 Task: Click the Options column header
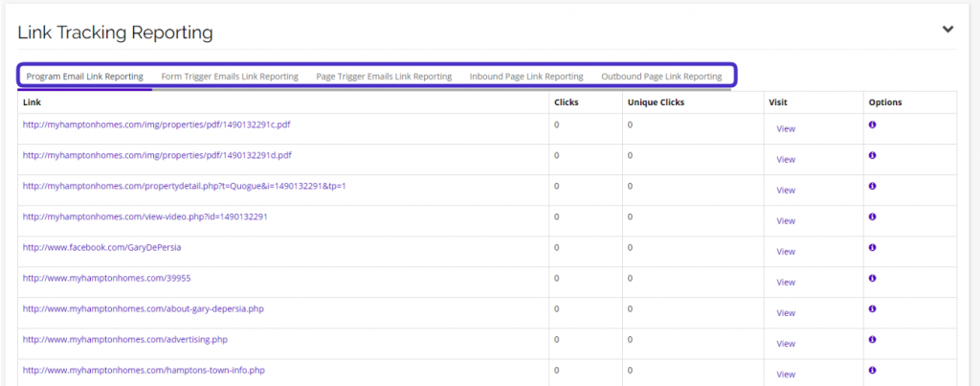[x=885, y=102]
